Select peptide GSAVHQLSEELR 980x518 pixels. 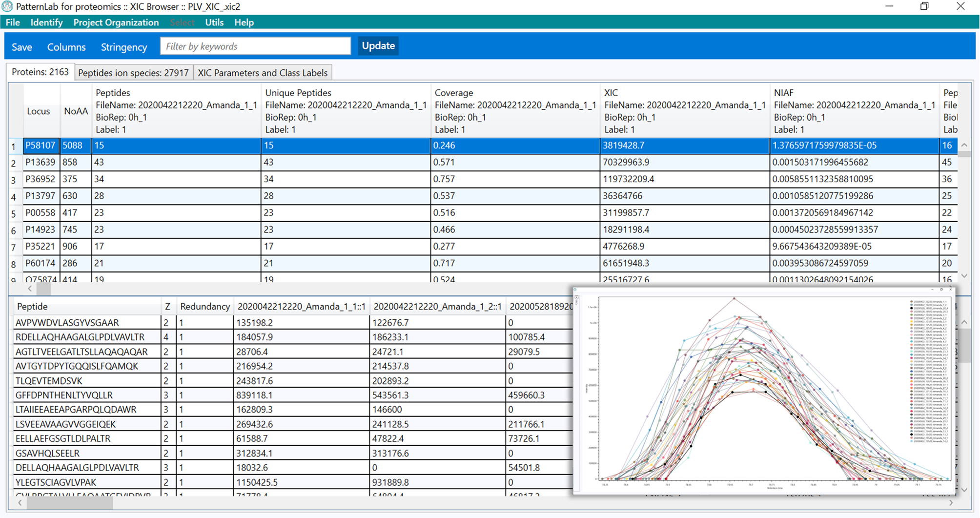(47, 453)
